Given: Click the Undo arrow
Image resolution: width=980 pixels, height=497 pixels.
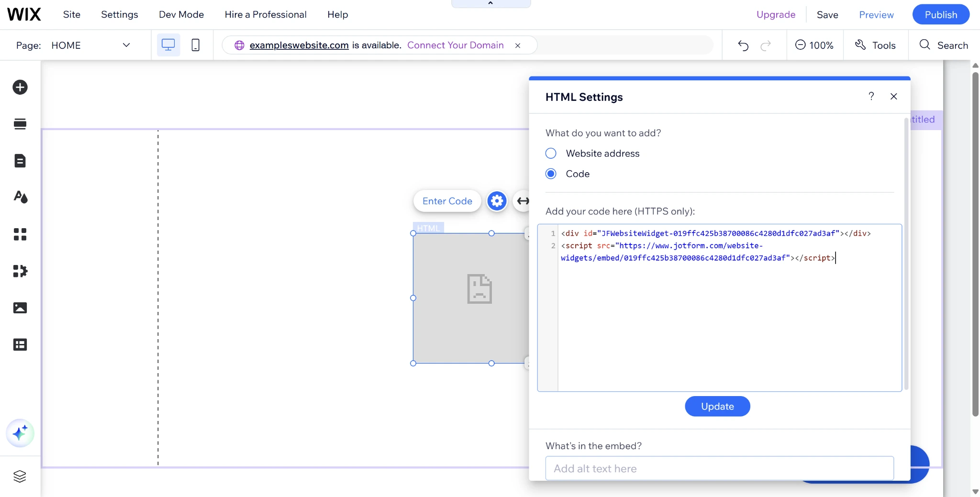Looking at the screenshot, I should (743, 45).
